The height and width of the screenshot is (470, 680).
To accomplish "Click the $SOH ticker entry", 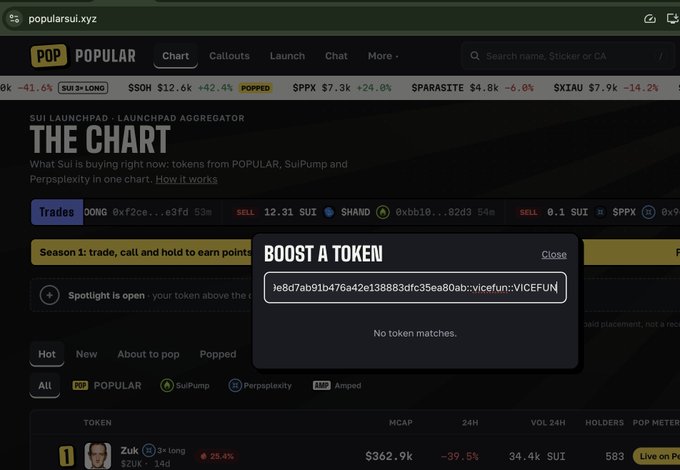I will [x=200, y=88].
